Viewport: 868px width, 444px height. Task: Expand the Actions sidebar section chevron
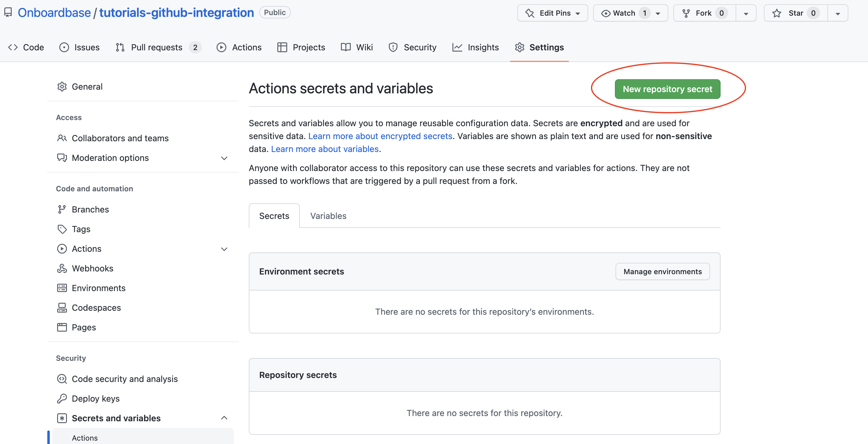(x=224, y=249)
